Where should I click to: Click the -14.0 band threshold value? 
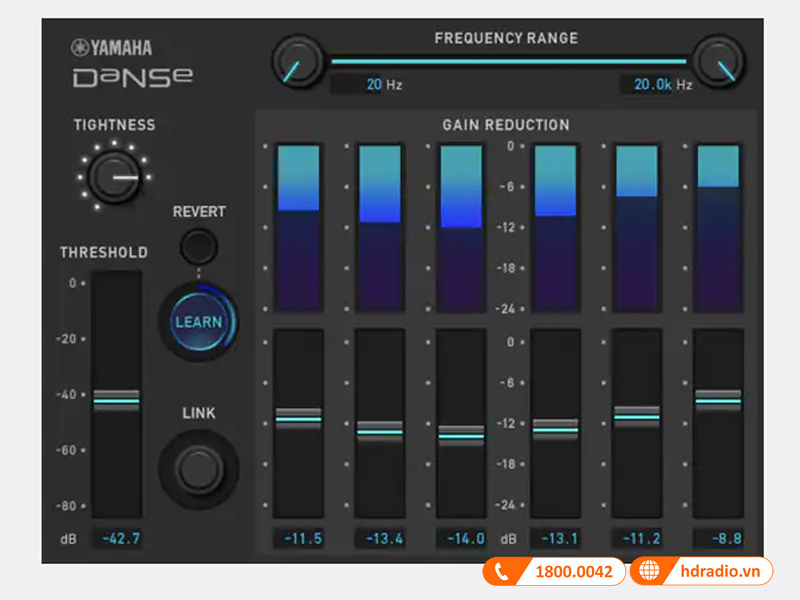coord(462,538)
